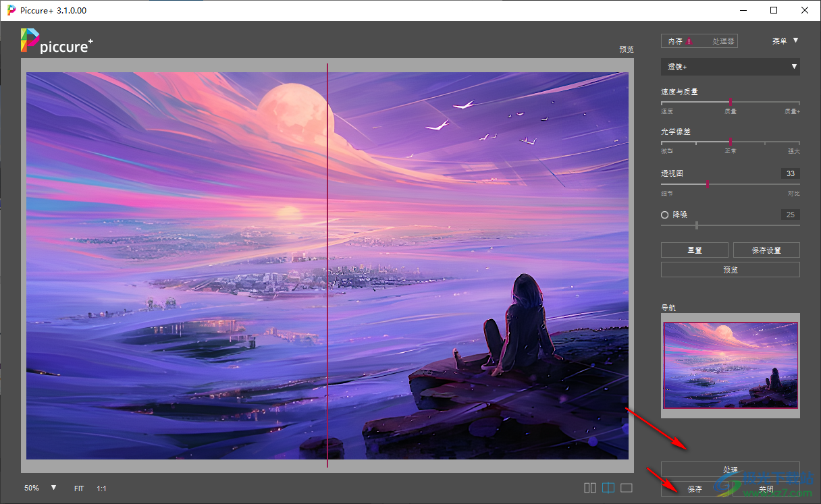The width and height of the screenshot is (821, 504).
Task: Click the 质量+ end label of speed slider
Action: coord(792,111)
